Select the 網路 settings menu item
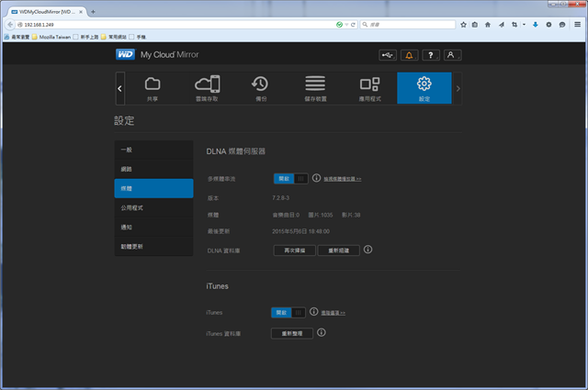Image resolution: width=588 pixels, height=390 pixels. click(x=153, y=169)
